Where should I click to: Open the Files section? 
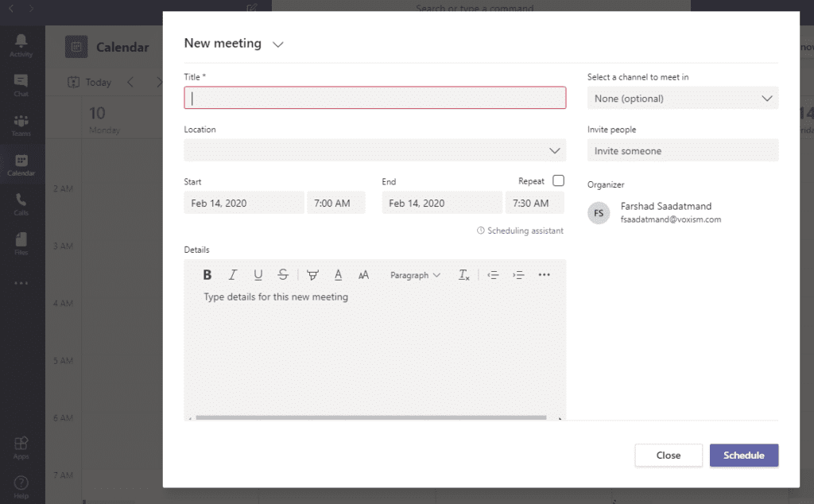(x=21, y=242)
